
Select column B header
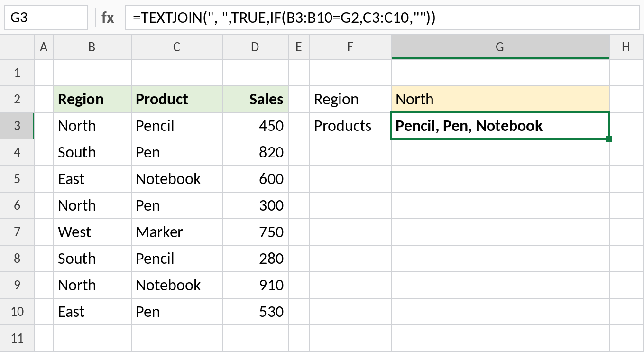click(92, 47)
